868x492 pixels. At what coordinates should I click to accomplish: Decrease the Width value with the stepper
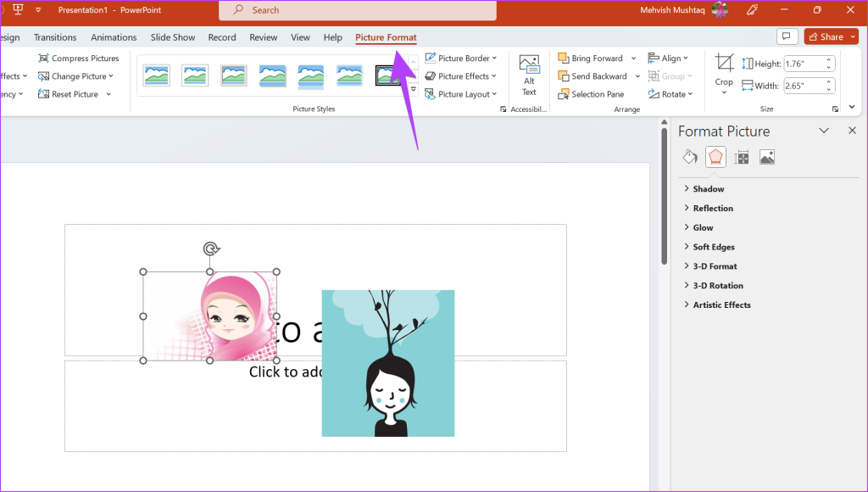(829, 90)
